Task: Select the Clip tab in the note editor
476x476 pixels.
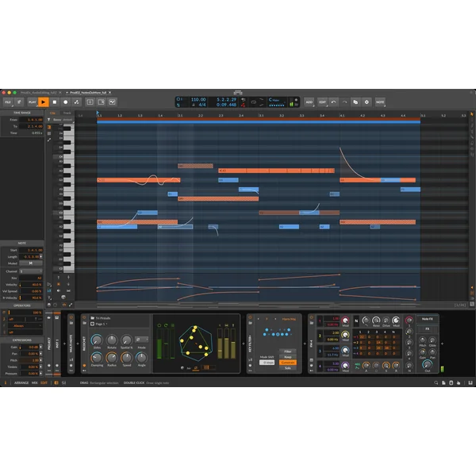Action: point(53,113)
